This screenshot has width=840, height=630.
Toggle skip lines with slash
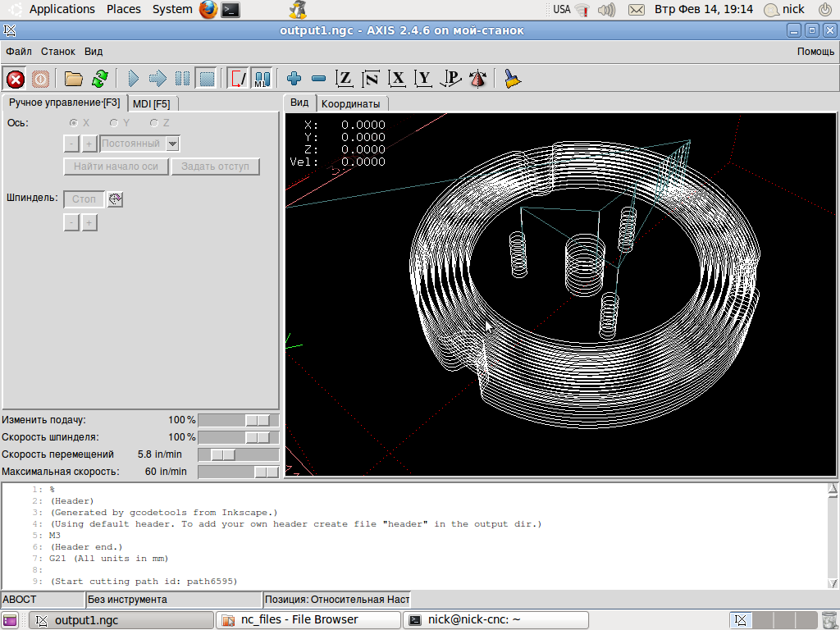238,79
